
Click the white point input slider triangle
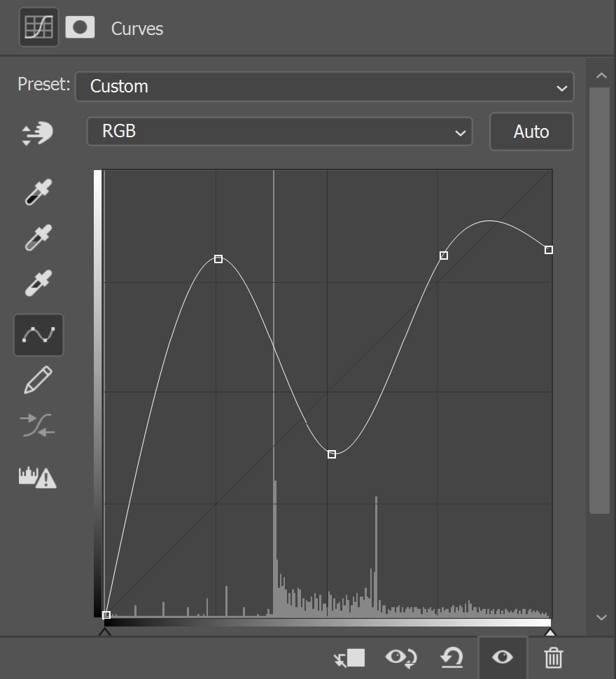point(550,633)
